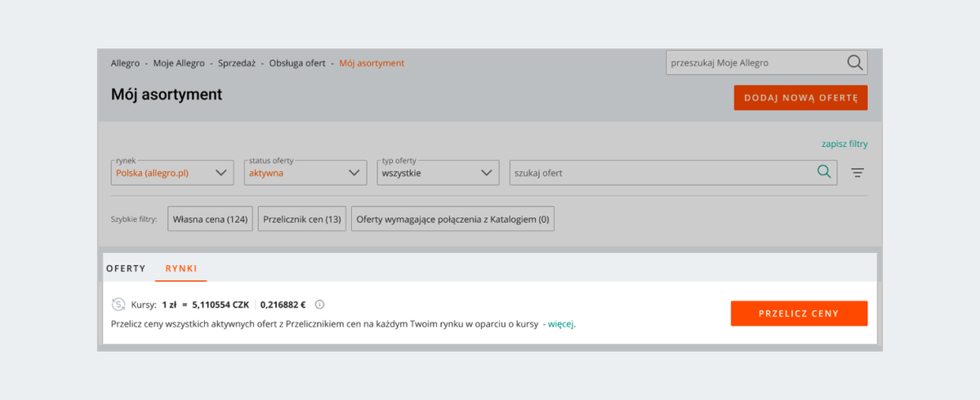The height and width of the screenshot is (400, 980).
Task: Open the status oferty dropdown set to aktywna
Action: pos(305,172)
